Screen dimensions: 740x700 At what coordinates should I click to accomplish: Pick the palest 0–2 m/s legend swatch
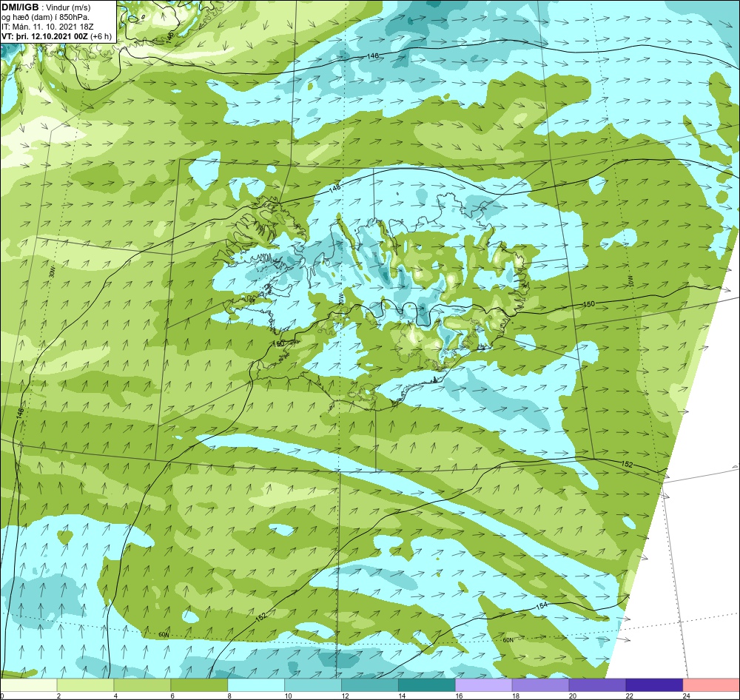[x=28, y=685]
